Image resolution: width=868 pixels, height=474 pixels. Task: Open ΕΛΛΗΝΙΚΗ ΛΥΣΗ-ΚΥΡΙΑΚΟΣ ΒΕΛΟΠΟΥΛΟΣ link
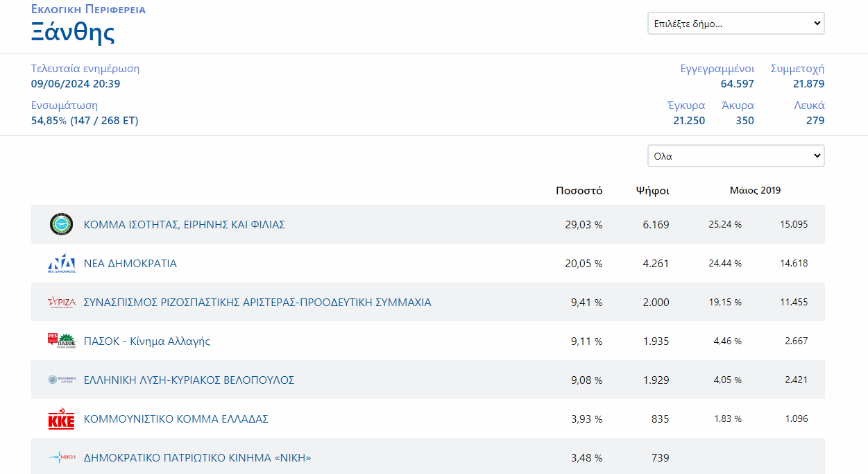189,380
